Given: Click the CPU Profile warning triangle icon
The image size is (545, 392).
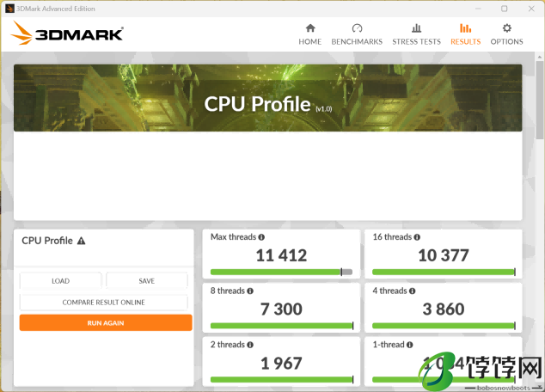Looking at the screenshot, I should (81, 241).
